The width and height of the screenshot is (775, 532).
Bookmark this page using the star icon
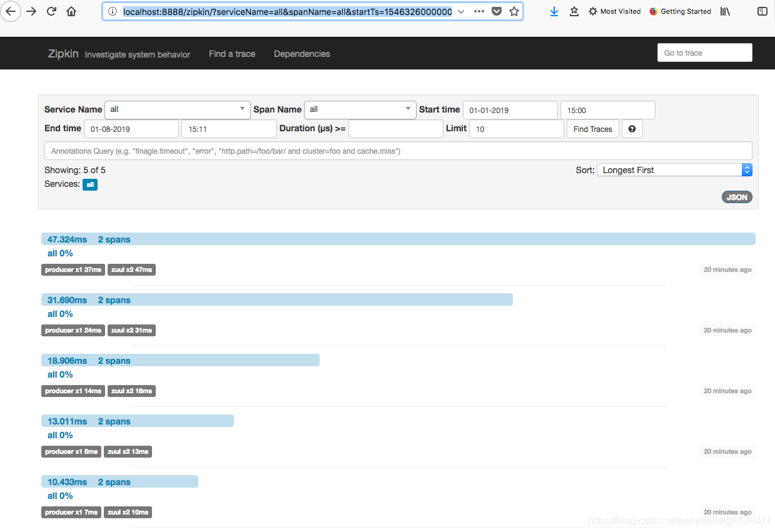click(x=514, y=11)
